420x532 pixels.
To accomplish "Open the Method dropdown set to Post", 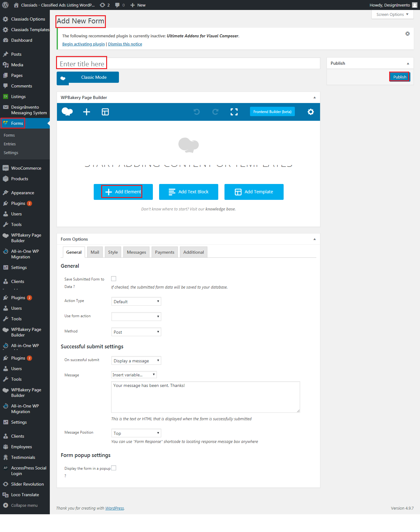I will (136, 332).
